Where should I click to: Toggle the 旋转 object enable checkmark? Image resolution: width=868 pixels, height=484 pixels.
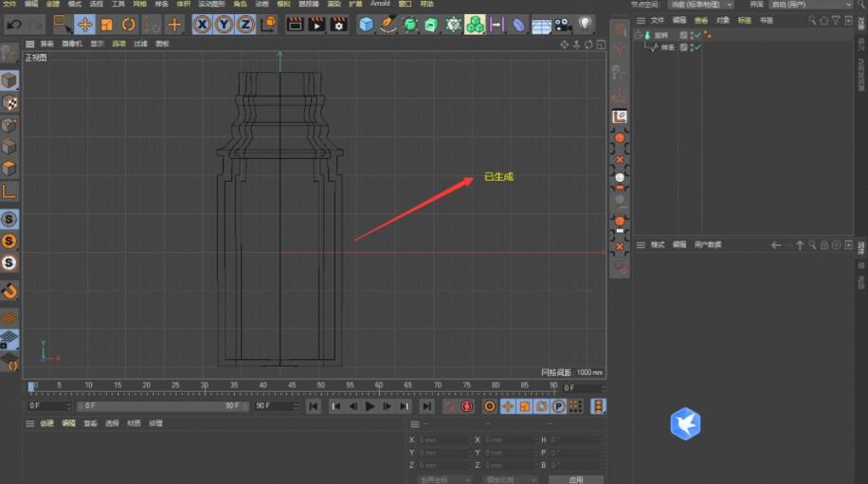[x=696, y=35]
